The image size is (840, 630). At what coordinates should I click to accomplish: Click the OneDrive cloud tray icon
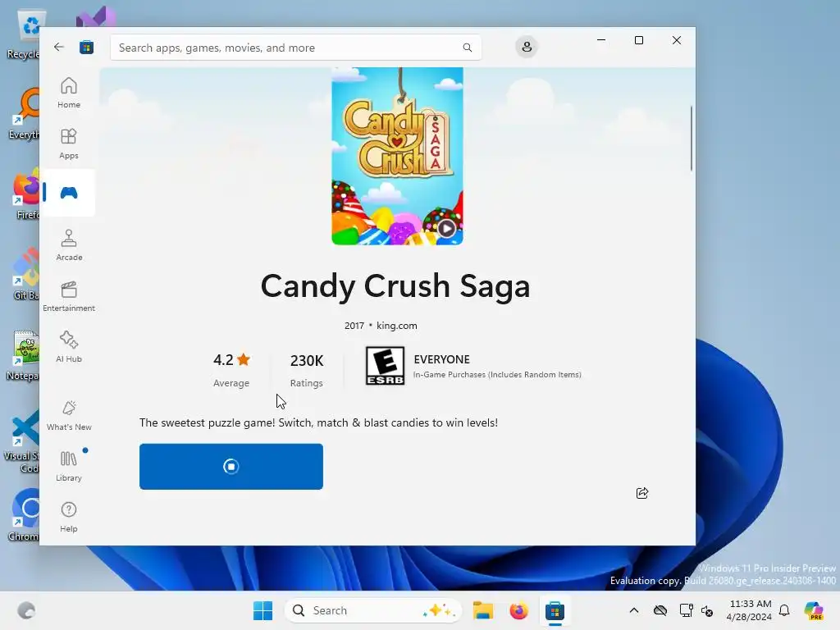(660, 610)
